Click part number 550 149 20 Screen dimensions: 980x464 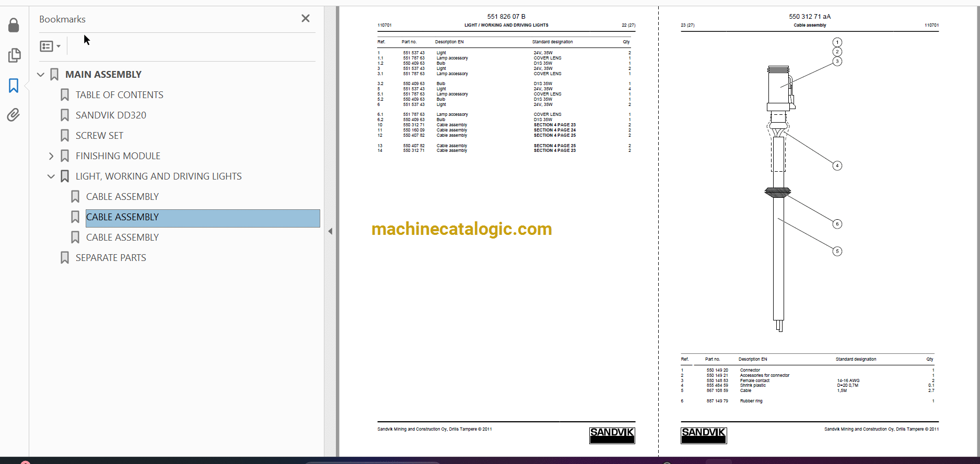717,370
